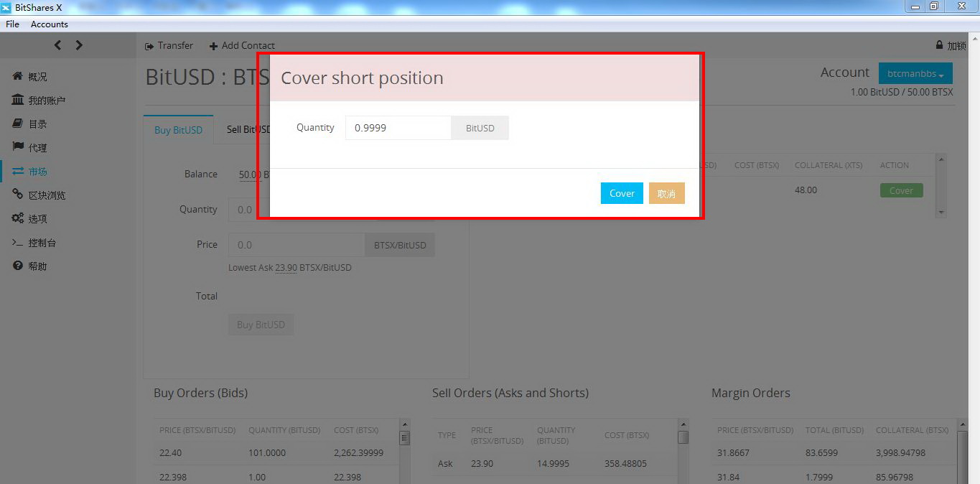The width and height of the screenshot is (980, 484).
Task: Select the 1.00 quantity in Buy Orders
Action: [x=257, y=478]
